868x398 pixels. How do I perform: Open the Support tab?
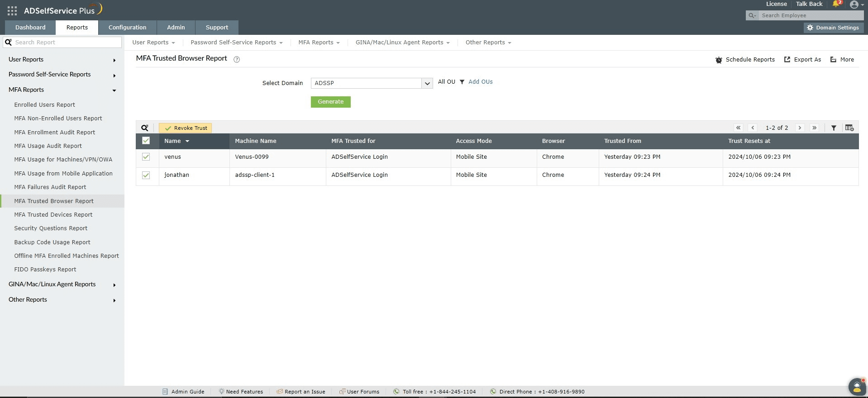(217, 28)
